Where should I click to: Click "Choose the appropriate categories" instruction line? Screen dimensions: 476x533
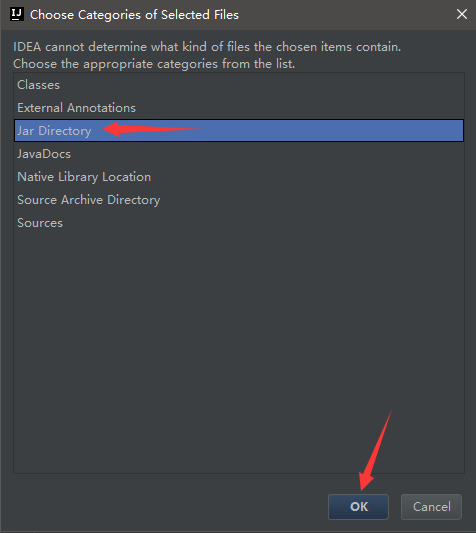click(154, 64)
